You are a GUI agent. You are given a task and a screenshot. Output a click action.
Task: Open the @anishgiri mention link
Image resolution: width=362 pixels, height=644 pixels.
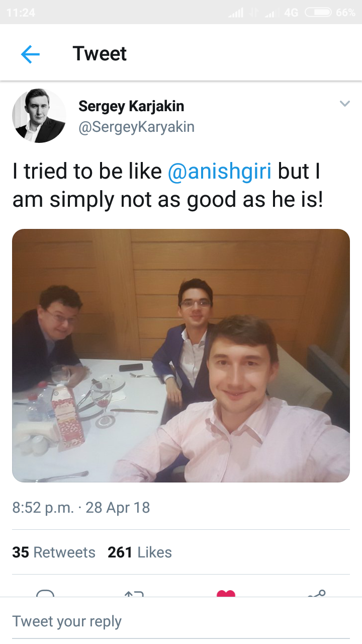click(219, 172)
